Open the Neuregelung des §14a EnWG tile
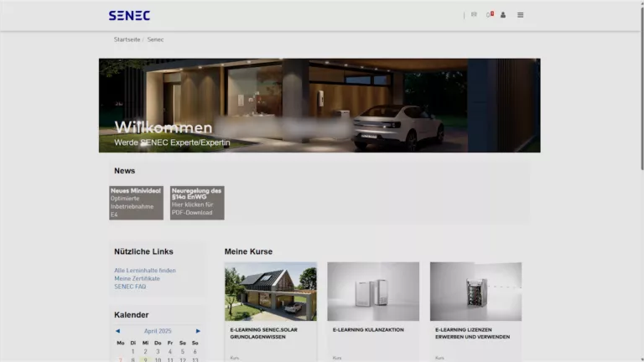The height and width of the screenshot is (362, 644). tap(197, 203)
